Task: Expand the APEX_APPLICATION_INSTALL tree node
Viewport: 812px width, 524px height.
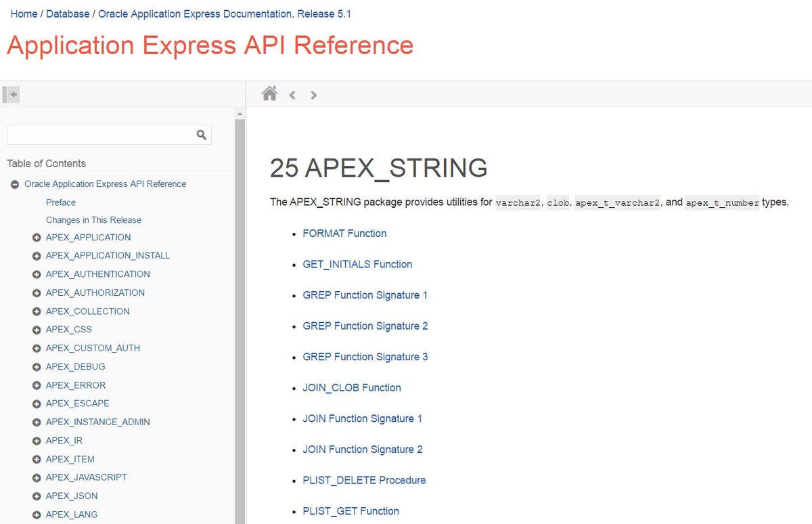Action: coord(37,256)
